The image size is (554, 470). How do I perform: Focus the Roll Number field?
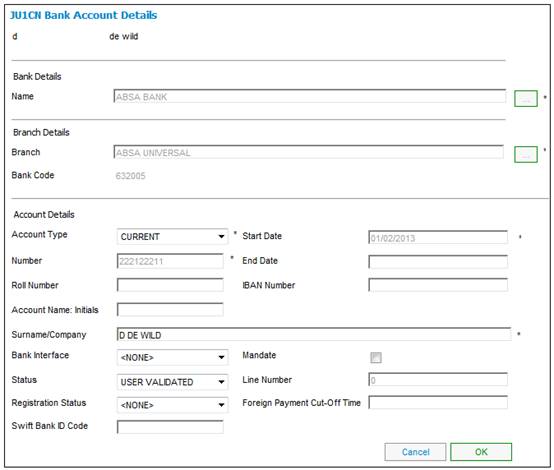point(170,285)
